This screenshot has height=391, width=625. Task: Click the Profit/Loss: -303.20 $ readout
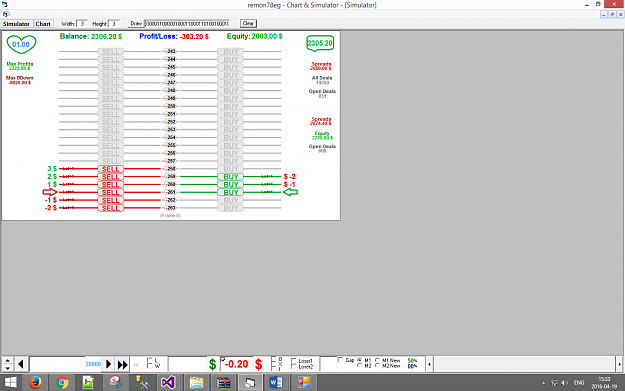(174, 36)
